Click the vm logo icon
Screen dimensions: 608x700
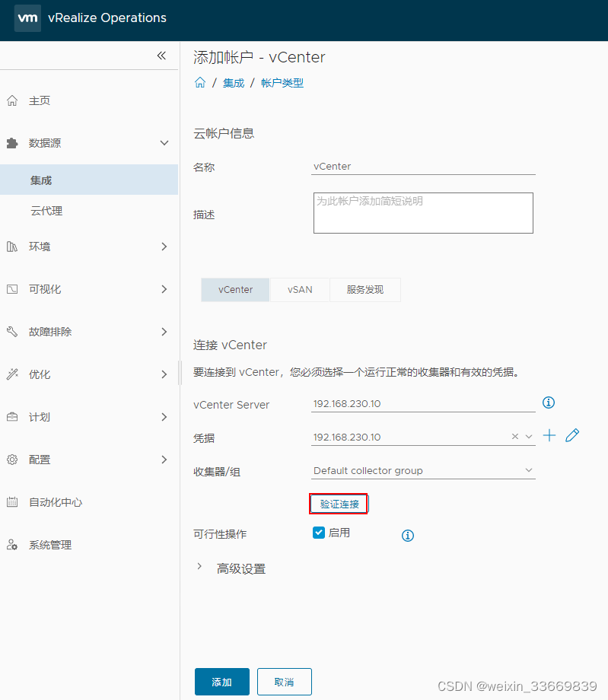27,18
